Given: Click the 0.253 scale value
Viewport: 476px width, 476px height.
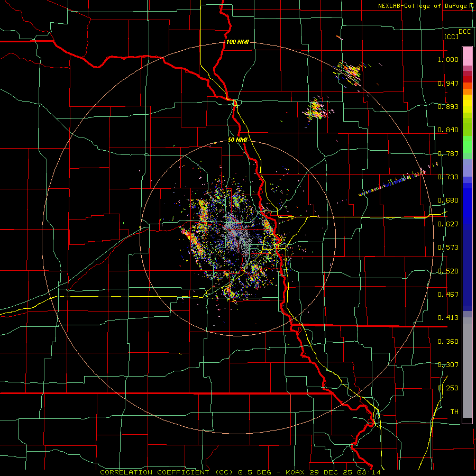Looking at the screenshot, I should [448, 388].
